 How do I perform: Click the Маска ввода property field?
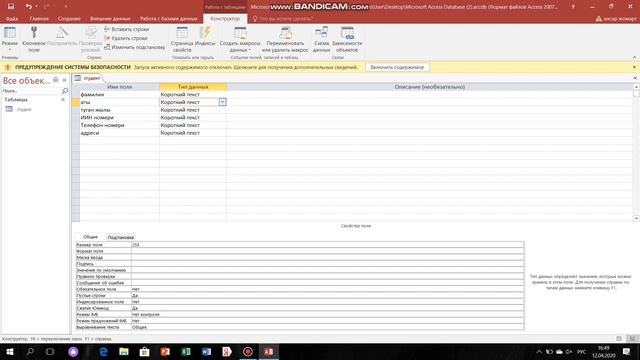tap(327, 258)
